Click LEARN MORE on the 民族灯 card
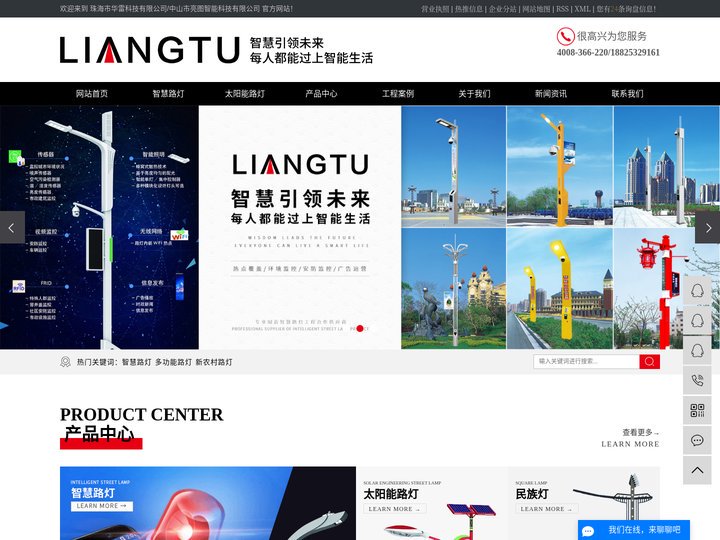Screen dimensions: 720x540 point(546,509)
